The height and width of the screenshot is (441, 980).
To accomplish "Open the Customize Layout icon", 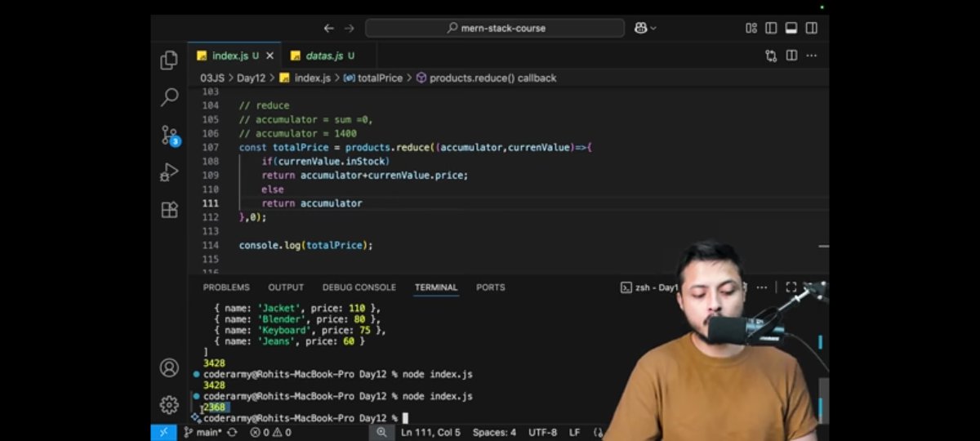I will tap(751, 28).
